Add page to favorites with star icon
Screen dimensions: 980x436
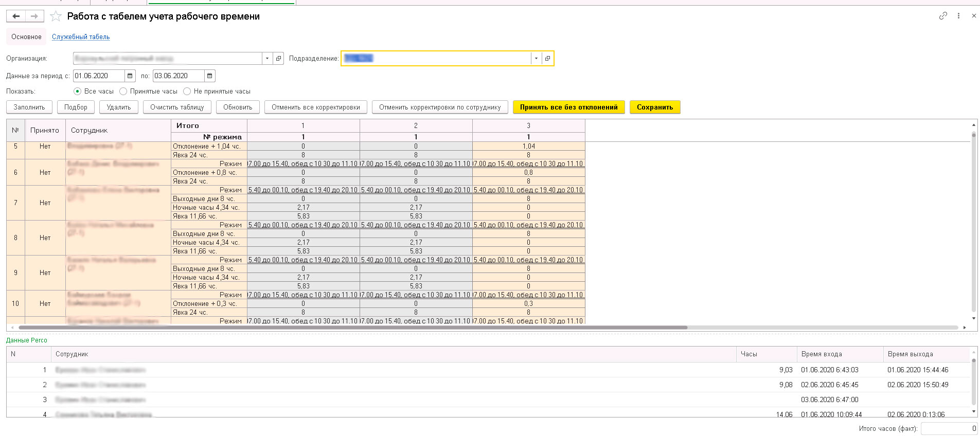coord(56,16)
